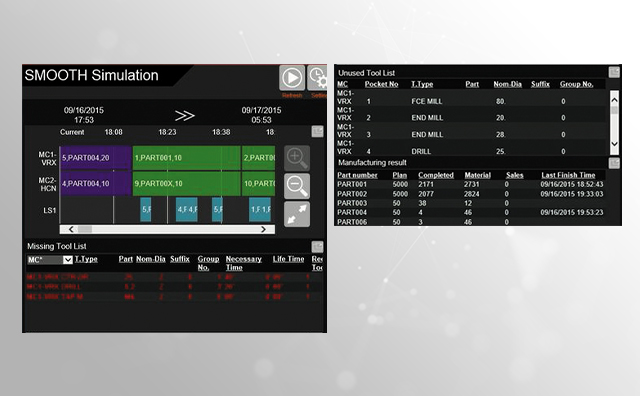Viewport: 640px width, 396px height.
Task: Click the Unused Tool List panel icon
Action: [614, 72]
